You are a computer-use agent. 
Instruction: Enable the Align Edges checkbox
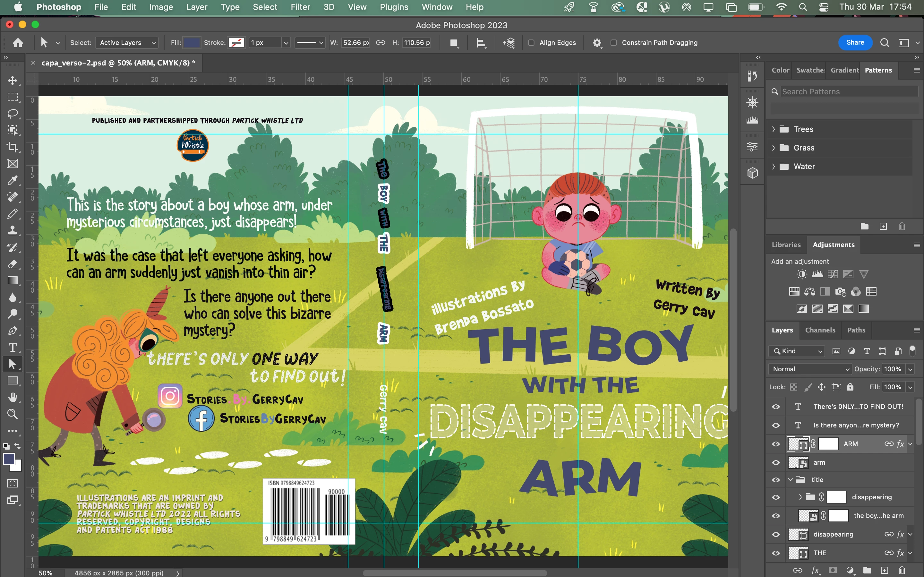coord(531,43)
